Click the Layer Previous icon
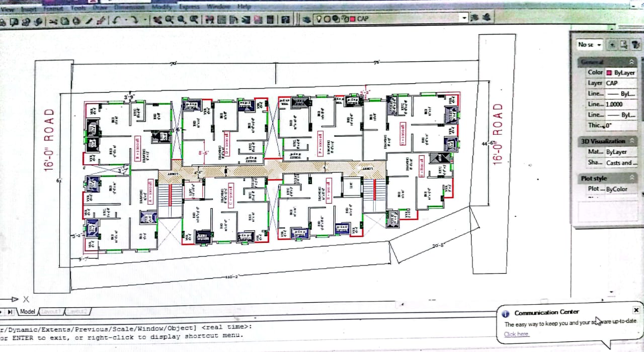644x352 pixels. [474, 18]
